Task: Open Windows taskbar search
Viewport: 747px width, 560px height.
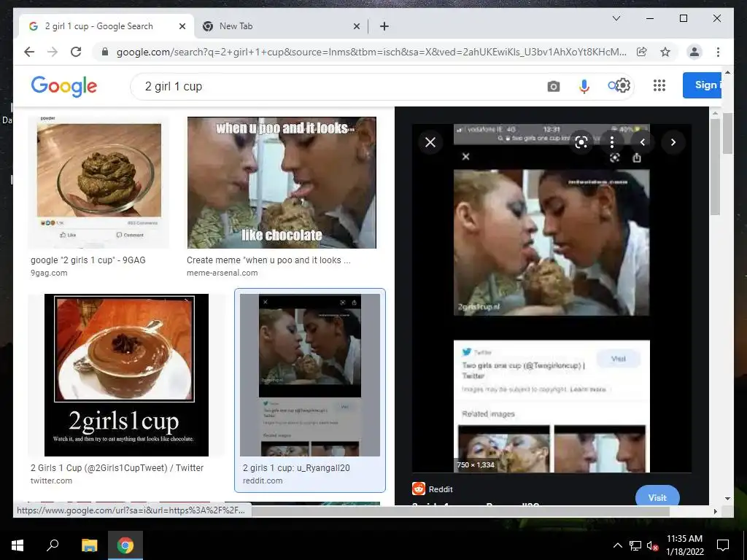Action: pos(53,545)
